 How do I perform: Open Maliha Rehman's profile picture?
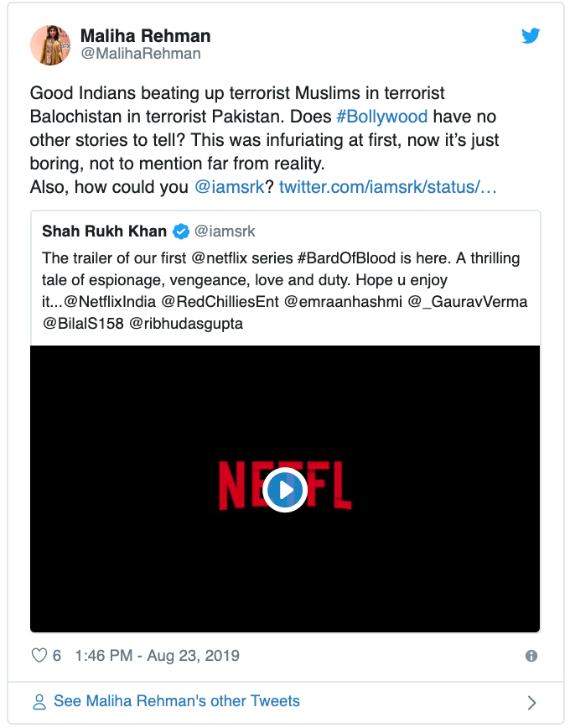pos(50,45)
